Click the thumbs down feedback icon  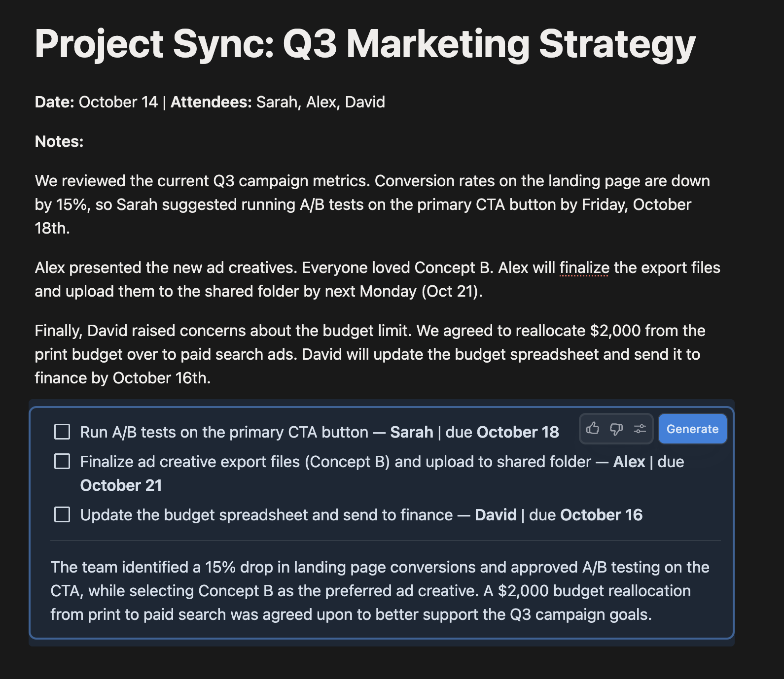(x=616, y=429)
